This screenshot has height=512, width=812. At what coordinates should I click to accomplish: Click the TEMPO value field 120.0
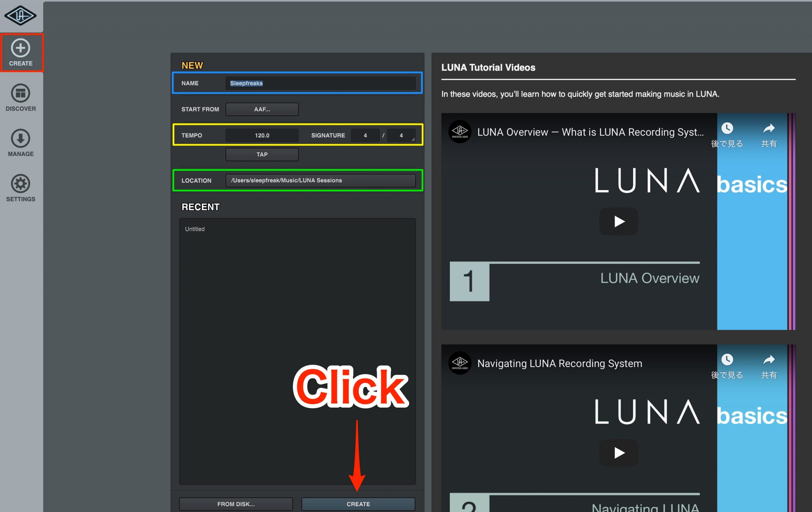[x=262, y=135]
